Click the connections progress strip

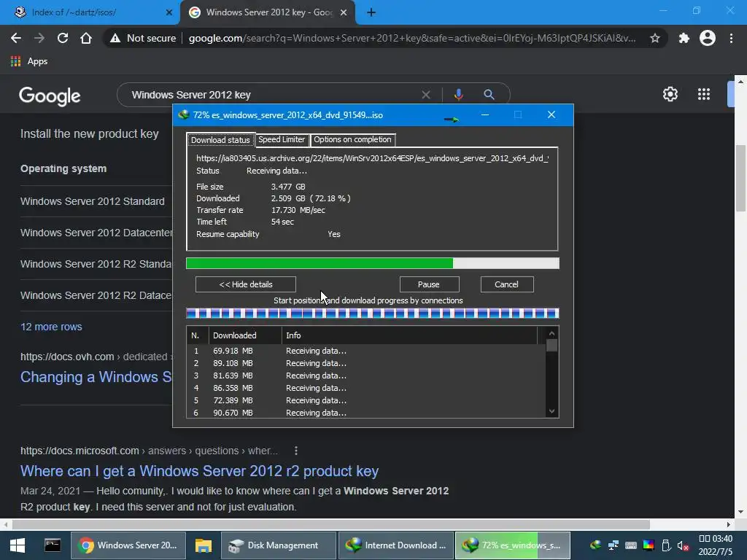(x=372, y=313)
